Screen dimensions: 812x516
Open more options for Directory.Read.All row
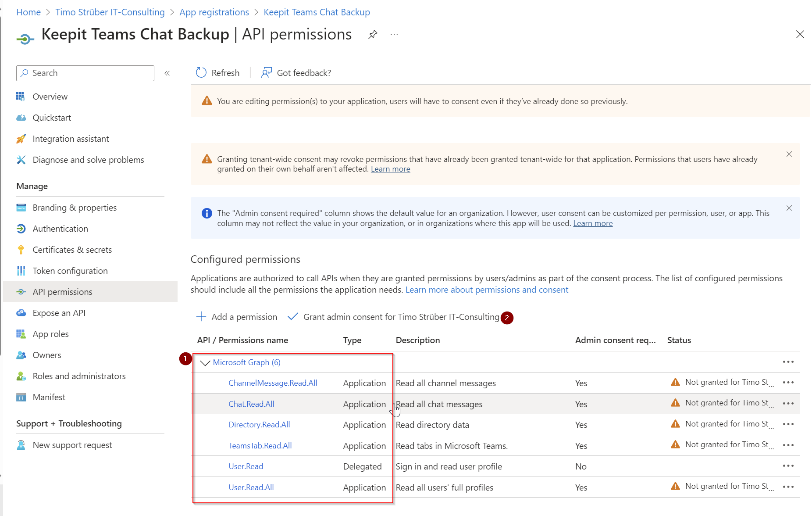coord(788,424)
